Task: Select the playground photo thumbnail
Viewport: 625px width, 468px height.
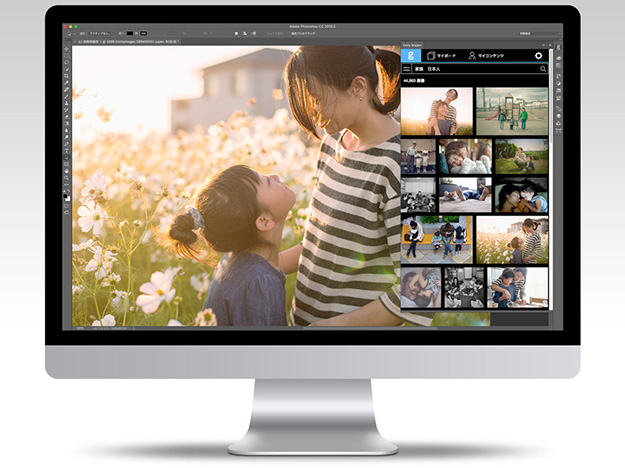Action: point(512,111)
